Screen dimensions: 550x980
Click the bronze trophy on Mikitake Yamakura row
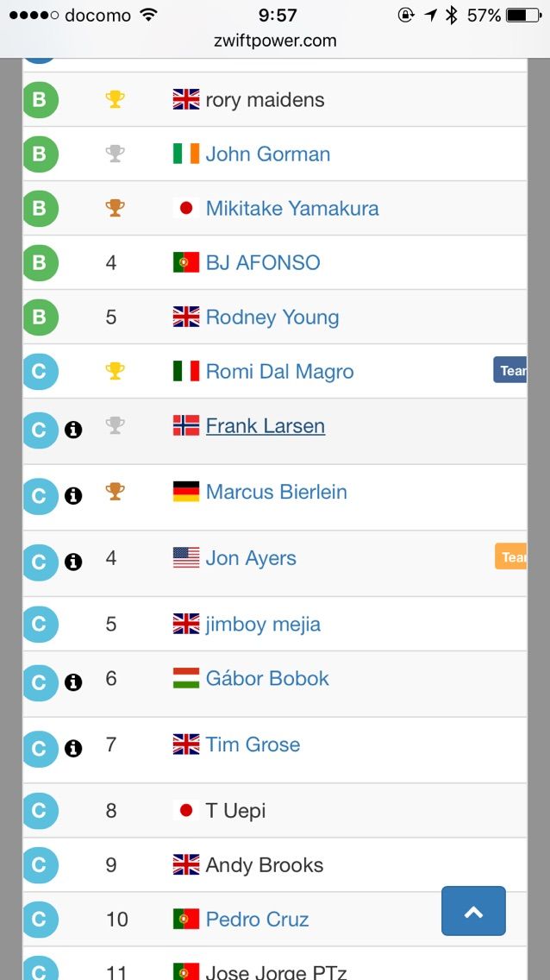tap(115, 208)
